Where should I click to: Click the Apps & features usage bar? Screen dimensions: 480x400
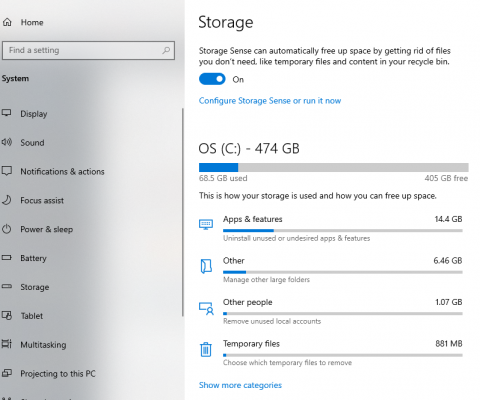coord(343,230)
